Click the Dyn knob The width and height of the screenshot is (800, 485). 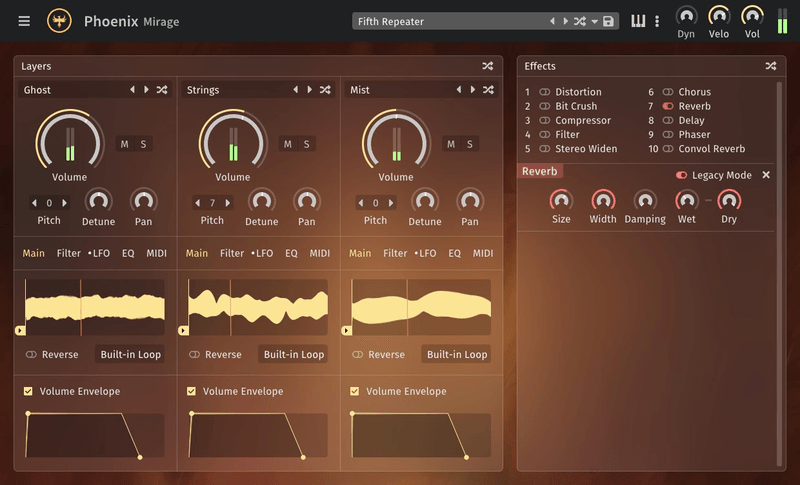(x=686, y=17)
